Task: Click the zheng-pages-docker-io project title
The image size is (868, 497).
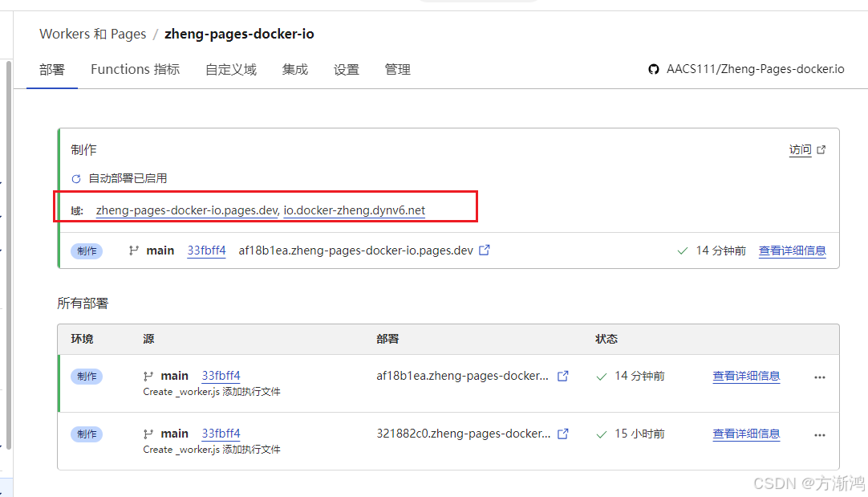Action: point(239,34)
